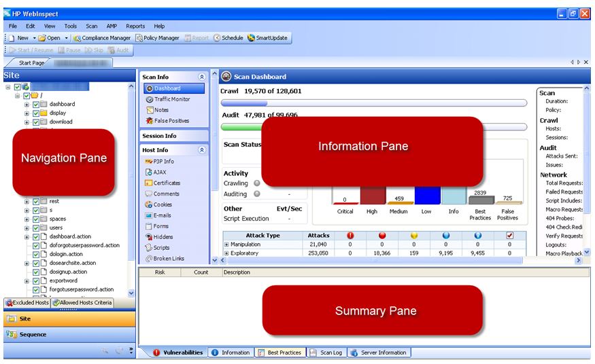
Task: Collapse the Scan Info section
Action: tap(201, 77)
